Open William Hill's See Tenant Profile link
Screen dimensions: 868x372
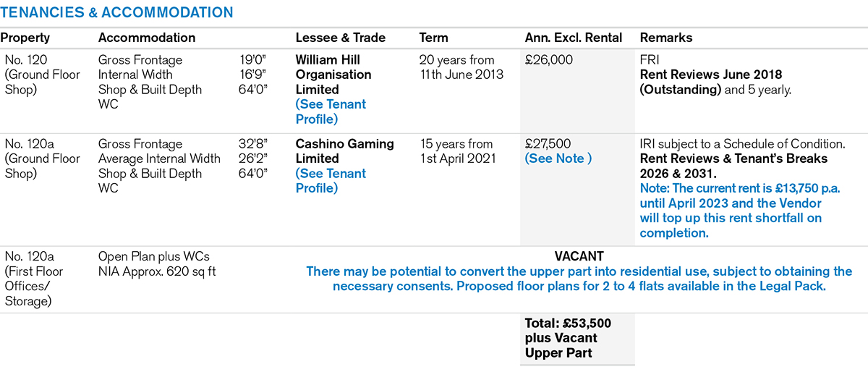(x=331, y=111)
